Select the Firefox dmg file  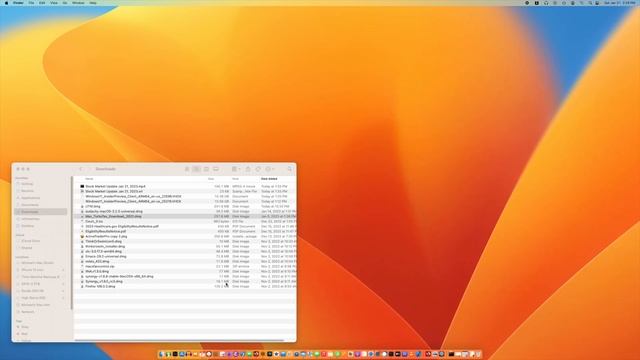pos(100,287)
